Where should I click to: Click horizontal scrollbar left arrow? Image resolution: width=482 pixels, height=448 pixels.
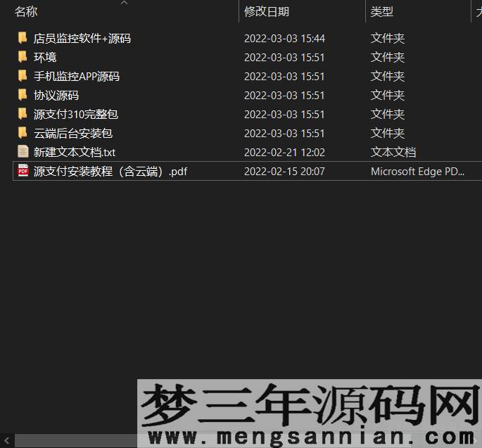[7, 441]
